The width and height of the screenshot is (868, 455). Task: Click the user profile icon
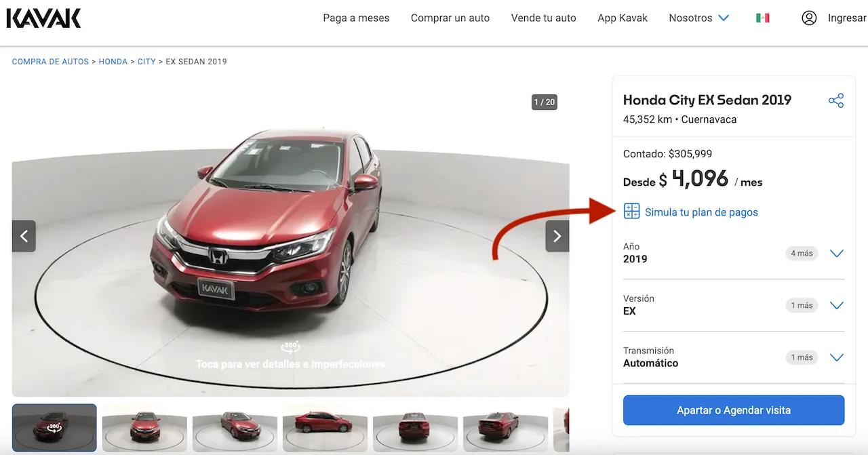pyautogui.click(x=809, y=18)
